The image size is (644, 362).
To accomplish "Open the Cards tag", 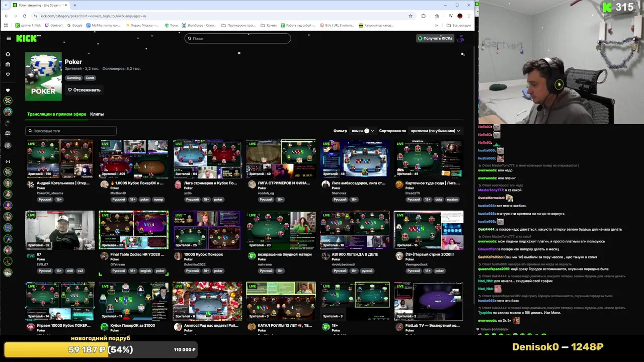I will point(90,78).
